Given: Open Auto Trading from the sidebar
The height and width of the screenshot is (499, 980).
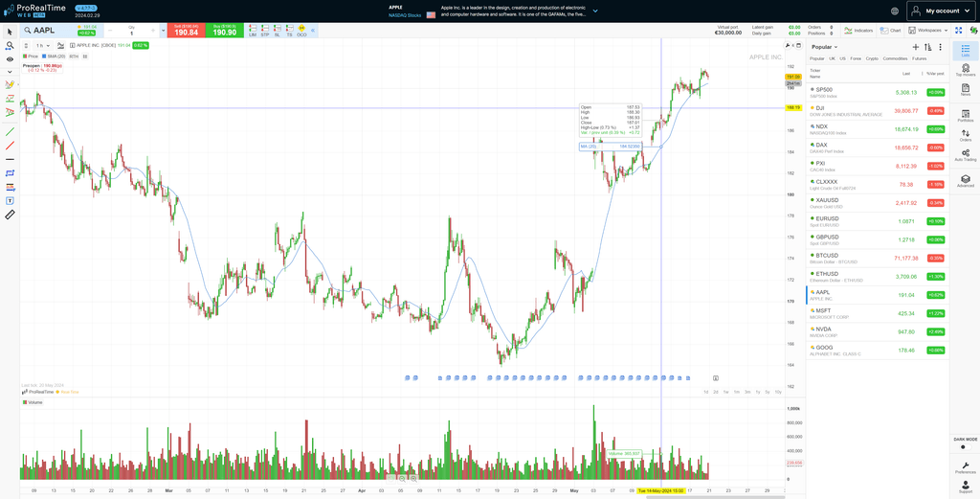Looking at the screenshot, I should pyautogui.click(x=965, y=155).
